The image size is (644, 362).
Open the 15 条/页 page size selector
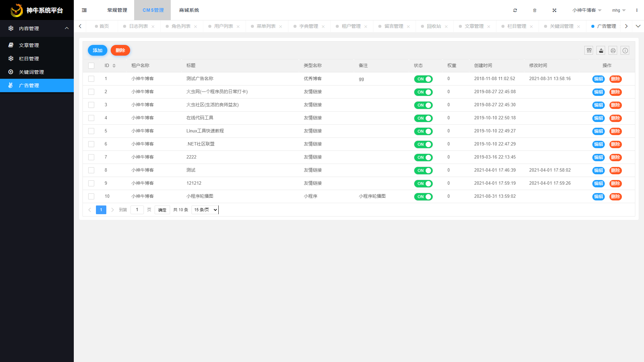[x=205, y=209]
